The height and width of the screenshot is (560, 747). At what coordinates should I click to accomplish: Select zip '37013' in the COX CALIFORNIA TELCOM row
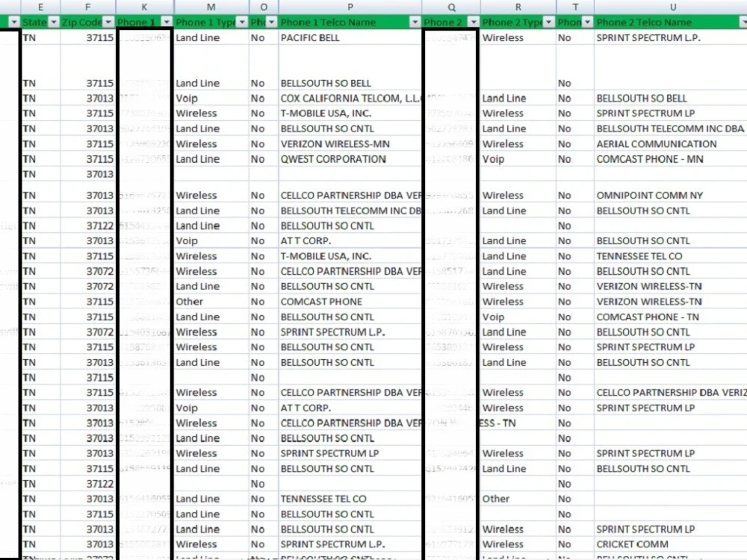point(87,98)
